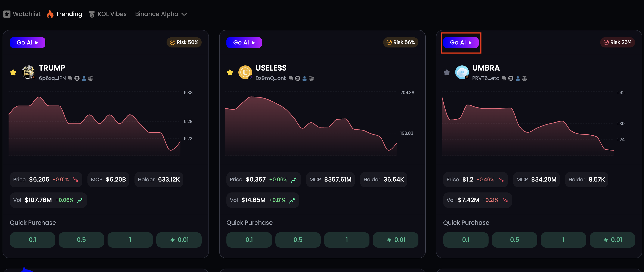Click the USELESS coin logo
This screenshot has height=272, width=644.
[x=245, y=72]
